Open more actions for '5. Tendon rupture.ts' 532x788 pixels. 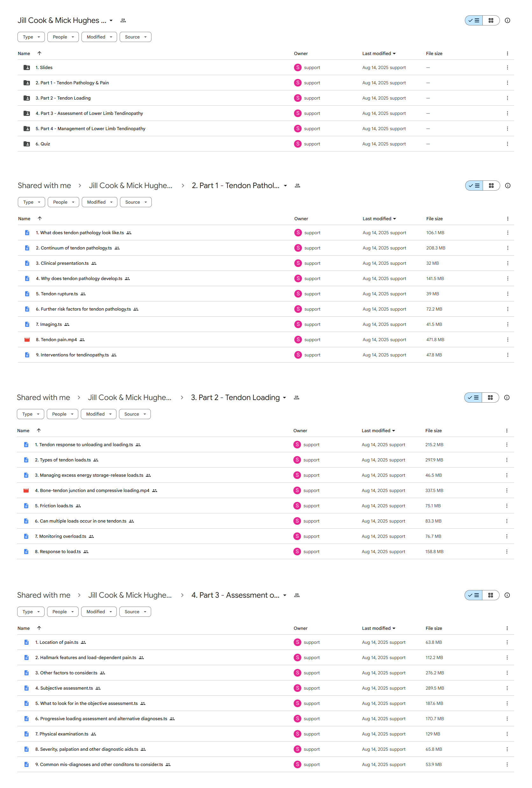pyautogui.click(x=507, y=294)
